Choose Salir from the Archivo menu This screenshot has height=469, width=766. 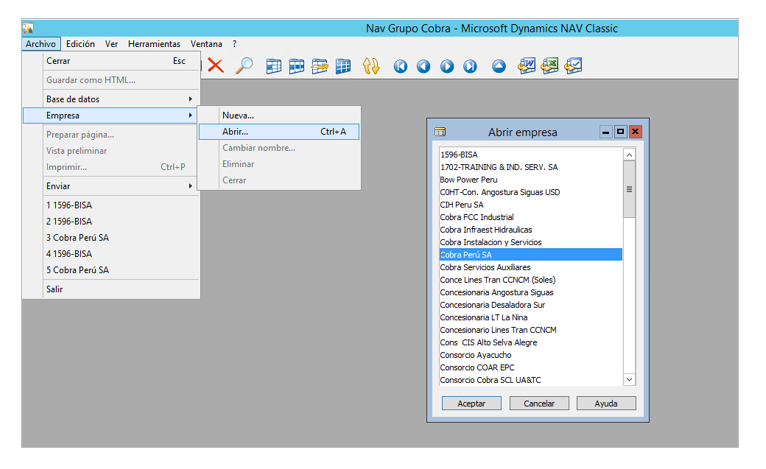[111, 289]
